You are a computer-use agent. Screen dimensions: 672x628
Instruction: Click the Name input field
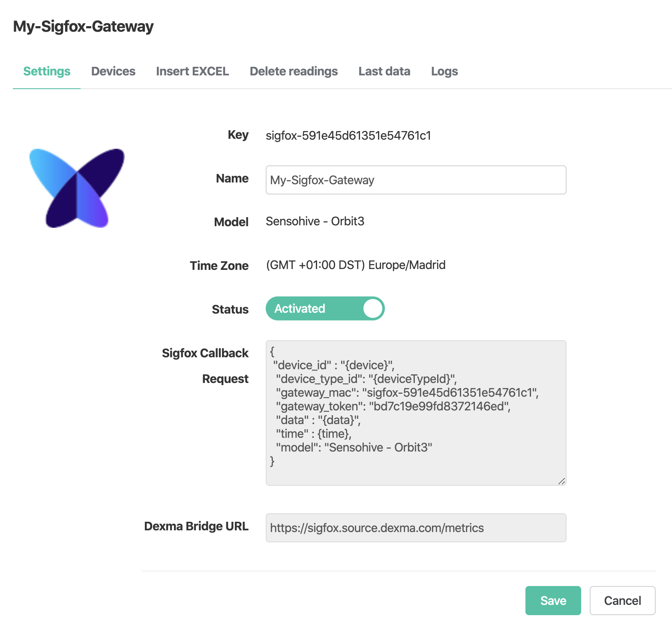click(416, 180)
